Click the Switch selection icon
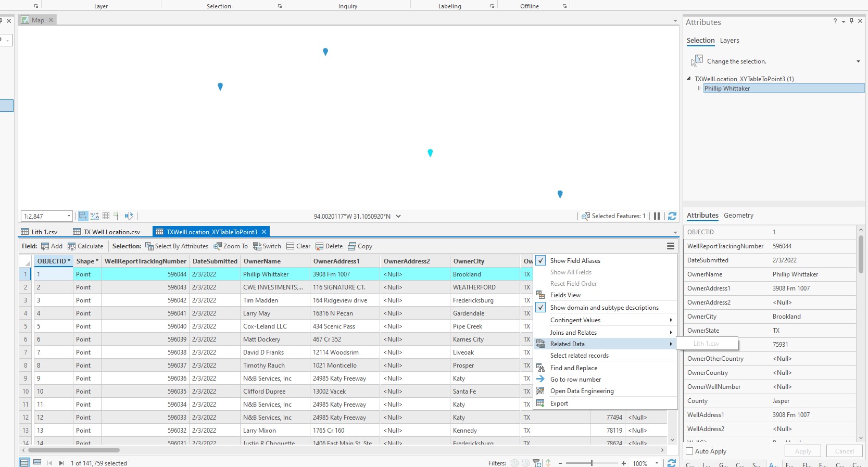Image resolution: width=868 pixels, height=467 pixels. 257,246
